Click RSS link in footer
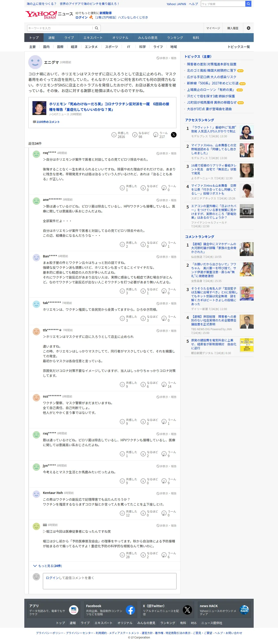Viewport: 278px width, 644px height. [194, 623]
